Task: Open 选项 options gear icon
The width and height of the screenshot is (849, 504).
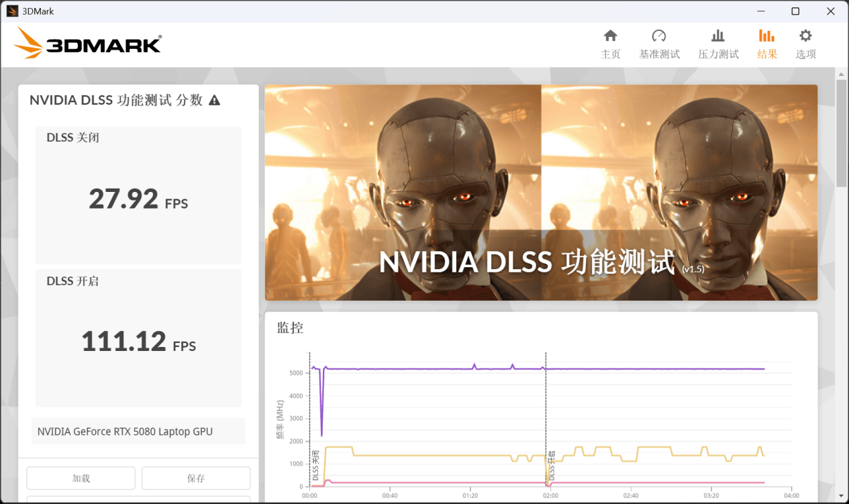Action: click(x=805, y=36)
